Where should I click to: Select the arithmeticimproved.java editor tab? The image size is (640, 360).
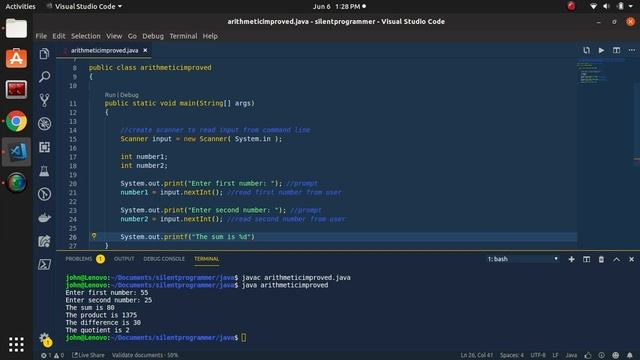(104, 50)
